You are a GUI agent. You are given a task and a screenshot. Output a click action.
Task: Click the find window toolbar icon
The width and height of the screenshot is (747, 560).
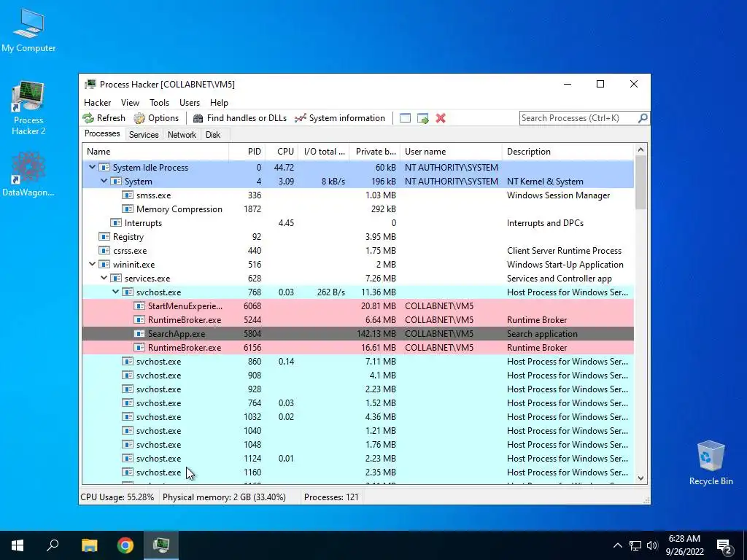click(405, 118)
